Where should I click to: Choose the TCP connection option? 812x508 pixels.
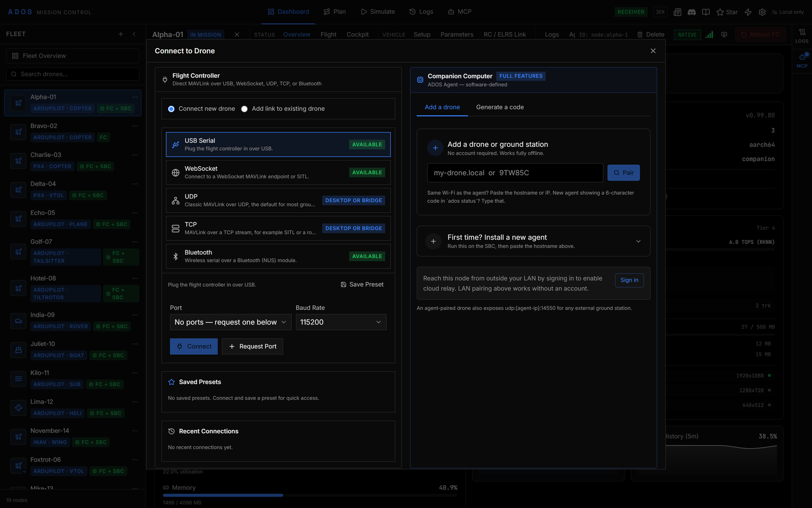(278, 229)
